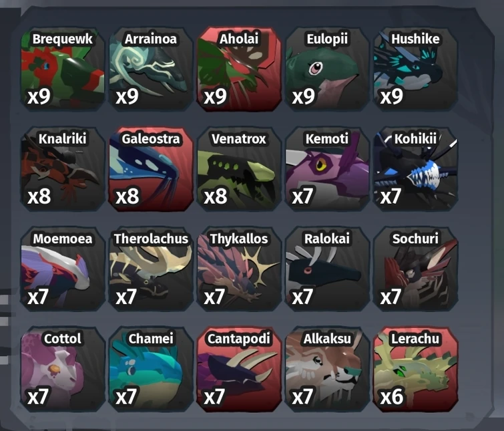This screenshot has width=504, height=431.
Task: Select the Kohikii creature card
Action: [x=416, y=169]
